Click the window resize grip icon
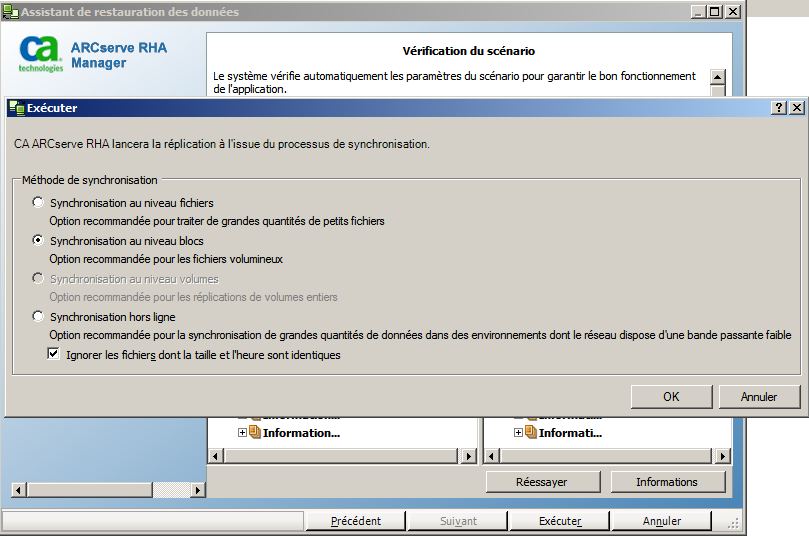This screenshot has height=537, width=809. click(733, 523)
